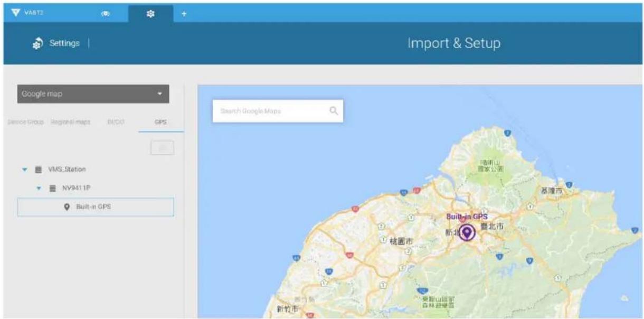Collapse the VMS_Station tree node

(24, 170)
